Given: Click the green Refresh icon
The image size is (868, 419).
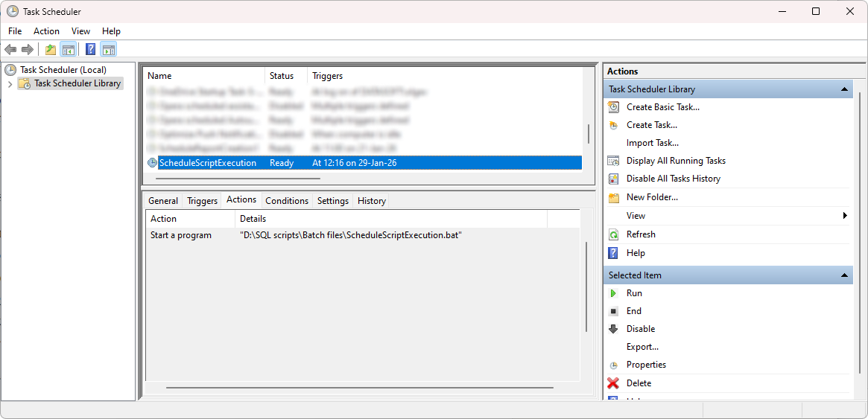Looking at the screenshot, I should pos(613,234).
